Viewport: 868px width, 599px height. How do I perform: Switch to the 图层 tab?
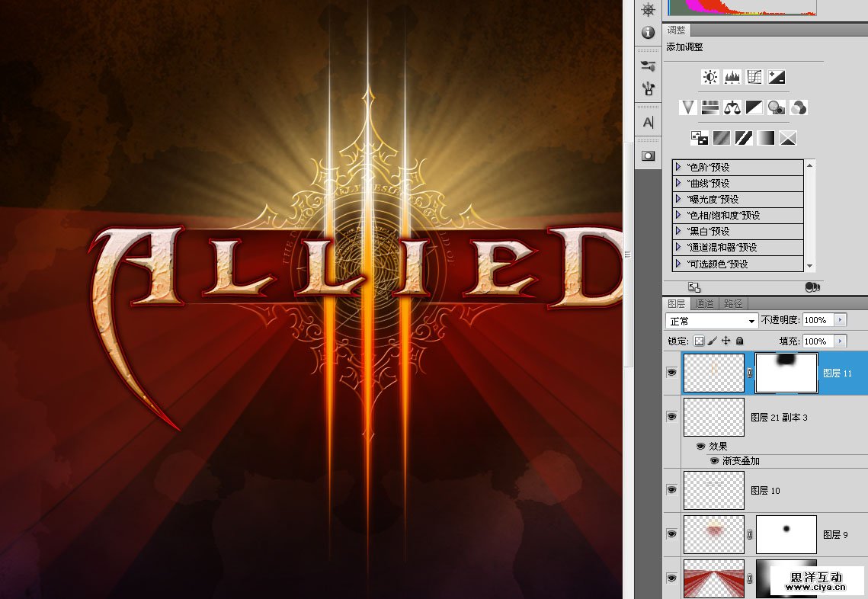click(677, 303)
